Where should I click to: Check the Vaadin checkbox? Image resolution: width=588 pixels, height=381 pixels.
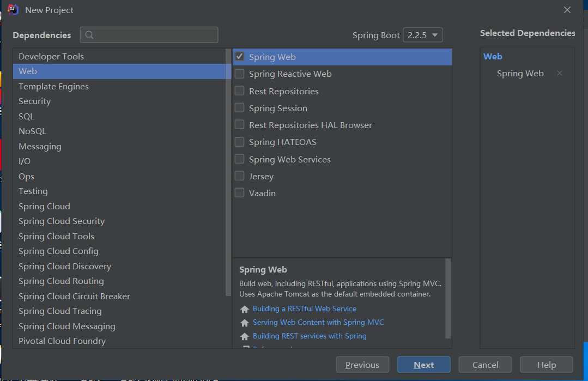click(240, 193)
